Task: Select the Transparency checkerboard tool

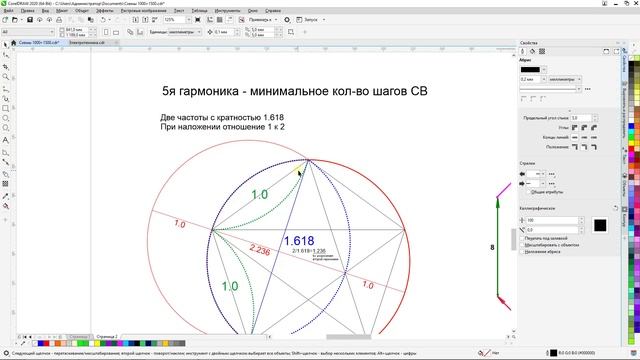Action: 5,184
